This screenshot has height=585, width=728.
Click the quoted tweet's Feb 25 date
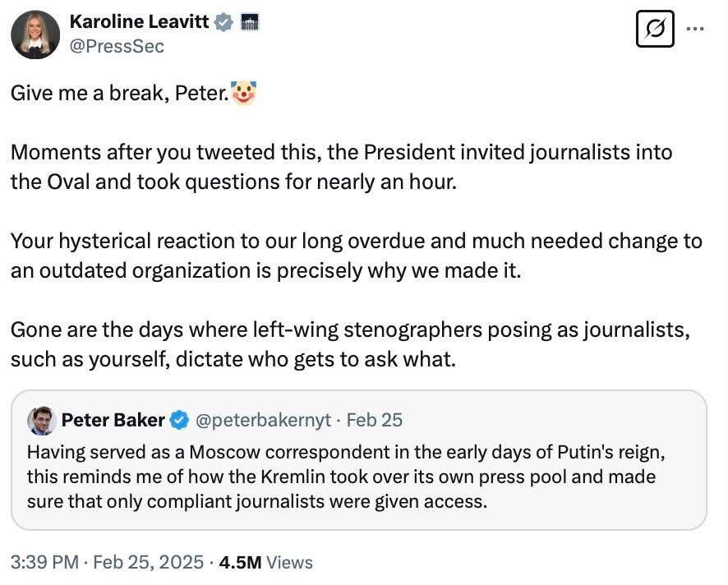click(x=375, y=420)
